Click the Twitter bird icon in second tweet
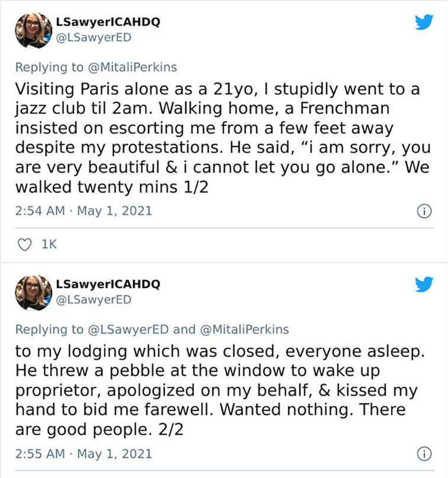The width and height of the screenshot is (448, 478). pos(424,284)
